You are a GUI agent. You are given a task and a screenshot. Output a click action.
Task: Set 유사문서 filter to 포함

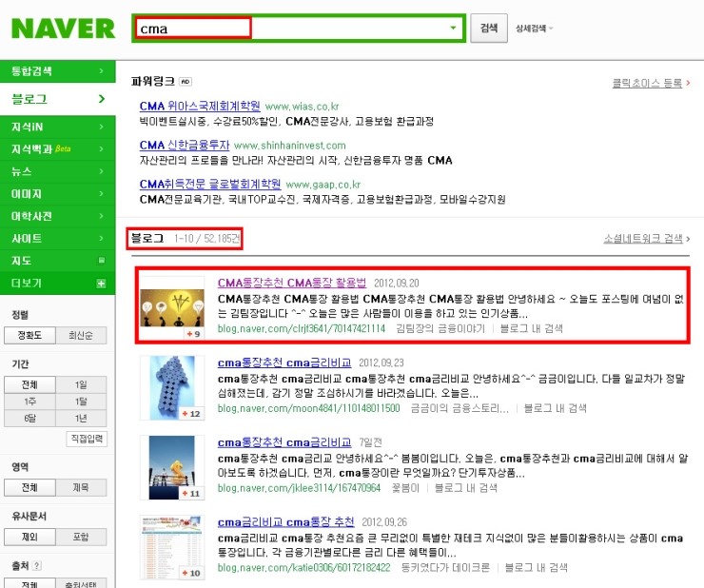click(81, 537)
